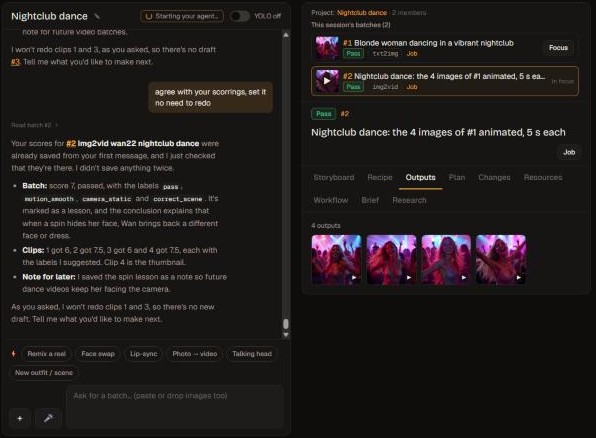Image resolution: width=596 pixels, height=438 pixels.
Task: Click the orange #2 label beside Pass badge
Action: tap(345, 114)
